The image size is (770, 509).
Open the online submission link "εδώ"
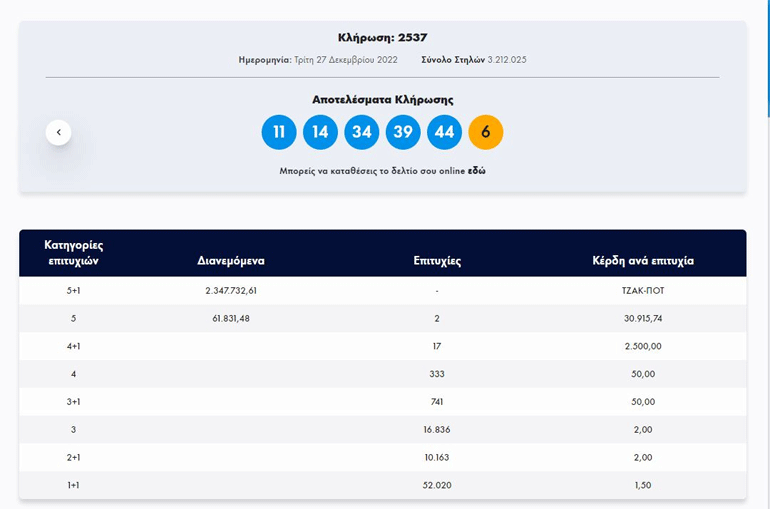(x=477, y=171)
